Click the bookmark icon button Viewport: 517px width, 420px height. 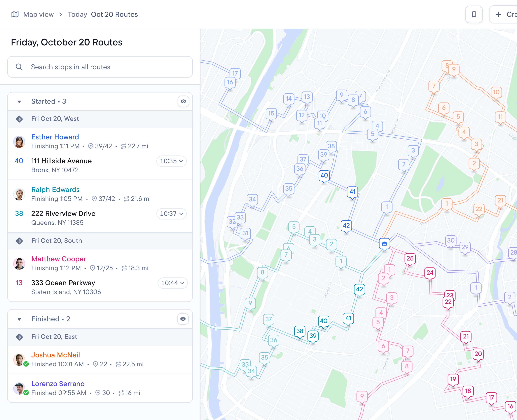(474, 15)
